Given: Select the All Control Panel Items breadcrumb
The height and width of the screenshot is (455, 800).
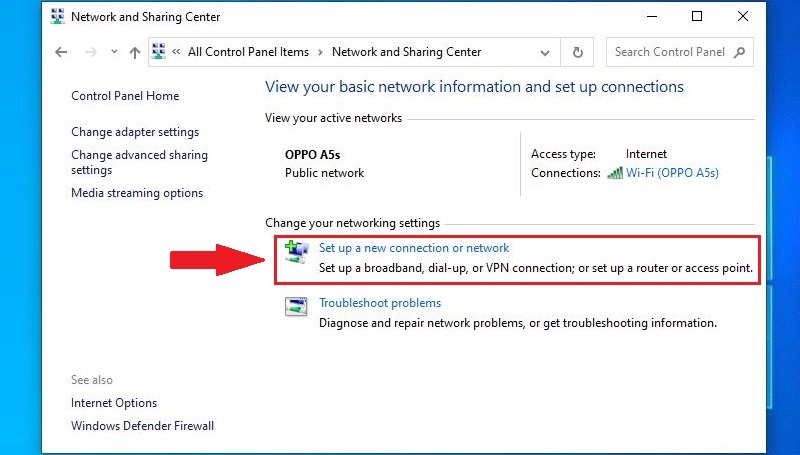Looking at the screenshot, I should [248, 52].
